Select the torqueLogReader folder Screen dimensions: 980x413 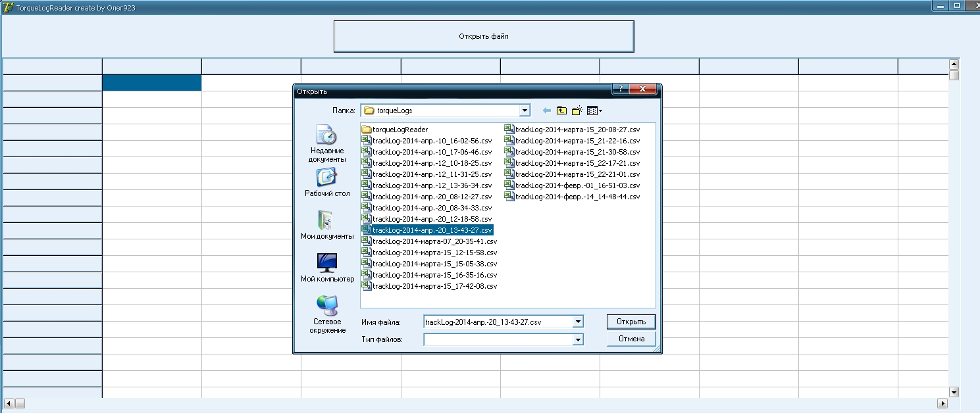[400, 130]
